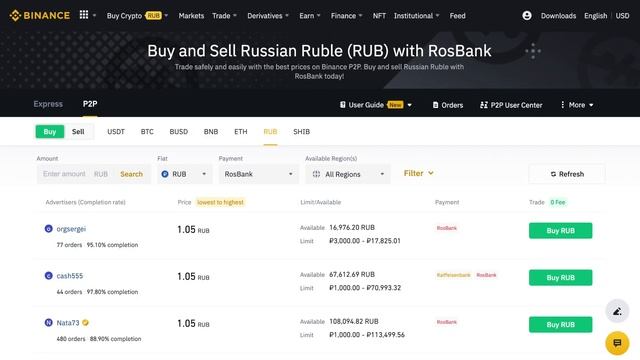The image size is (640, 360).
Task: Click the Refresh button
Action: [567, 174]
